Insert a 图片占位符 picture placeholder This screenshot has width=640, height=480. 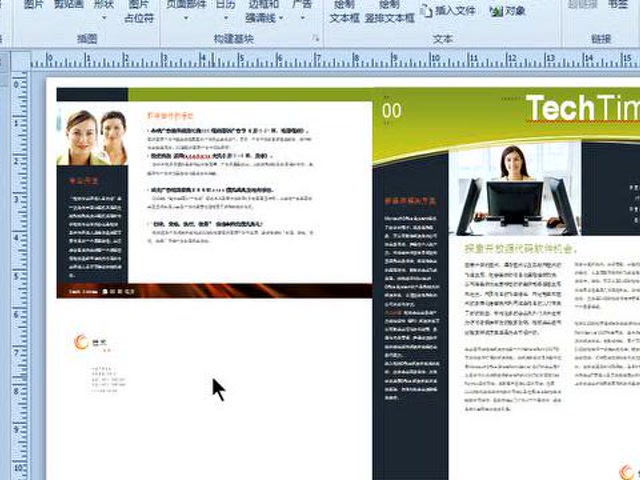140,10
